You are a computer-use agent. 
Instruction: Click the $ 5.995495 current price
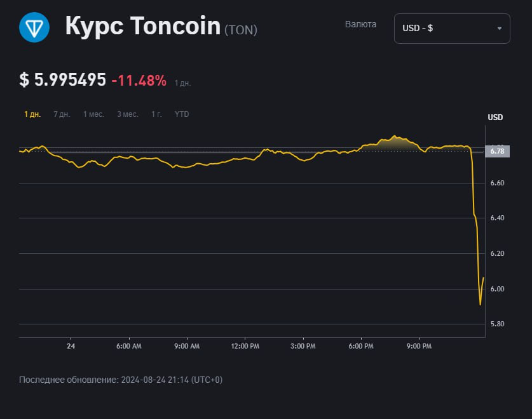coord(62,80)
